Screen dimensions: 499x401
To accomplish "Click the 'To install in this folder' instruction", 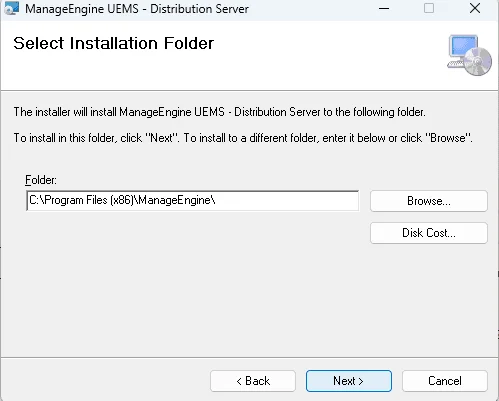I will click(243, 138).
